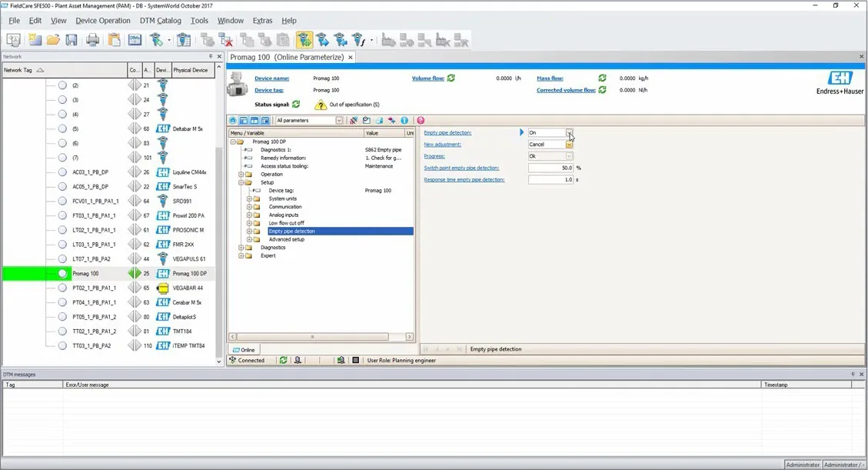
Task: Select radio circle for FCV01_1_PB_PA1_1
Action: pyautogui.click(x=62, y=201)
